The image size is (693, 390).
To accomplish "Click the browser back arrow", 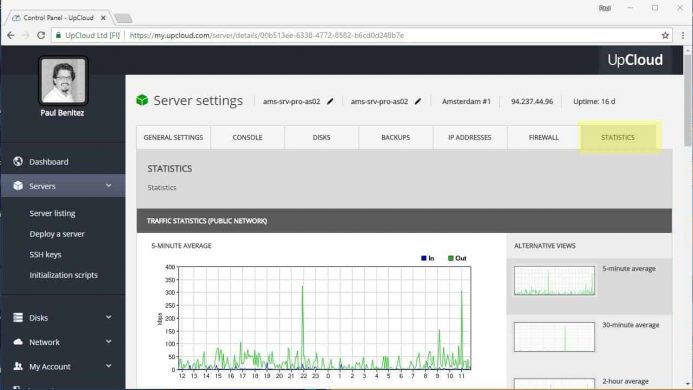I will [11, 35].
